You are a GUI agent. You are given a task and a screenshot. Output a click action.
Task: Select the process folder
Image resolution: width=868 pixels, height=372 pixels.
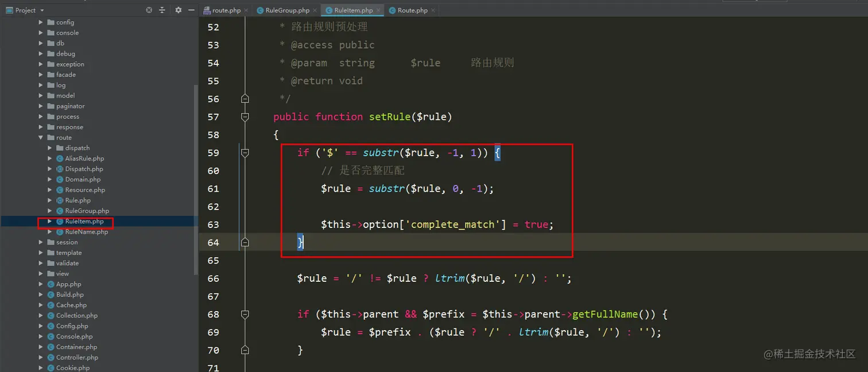68,117
